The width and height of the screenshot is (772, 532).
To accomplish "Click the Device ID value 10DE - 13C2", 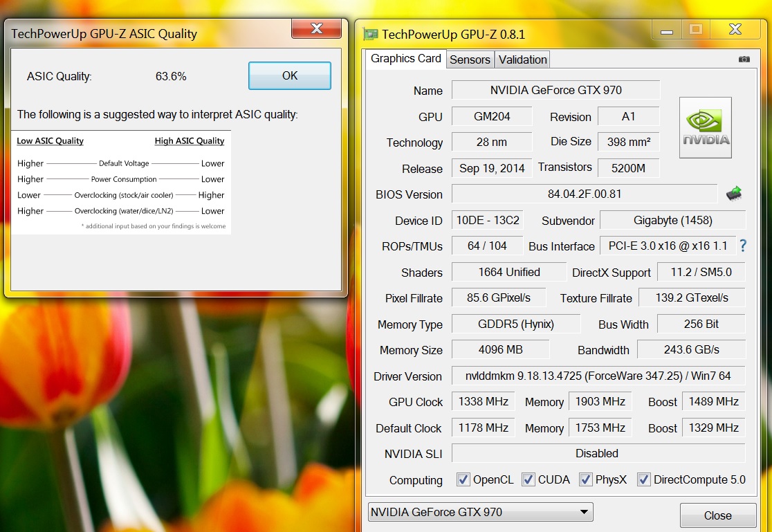I will (488, 220).
